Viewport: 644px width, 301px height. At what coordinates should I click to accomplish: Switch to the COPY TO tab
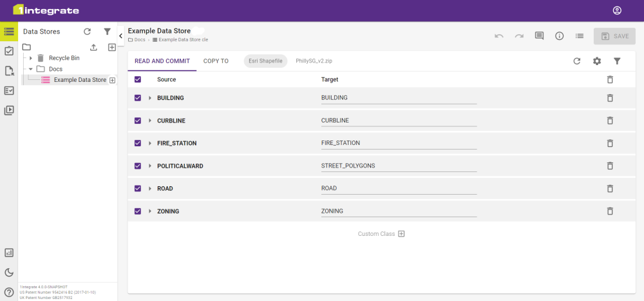[x=216, y=61]
